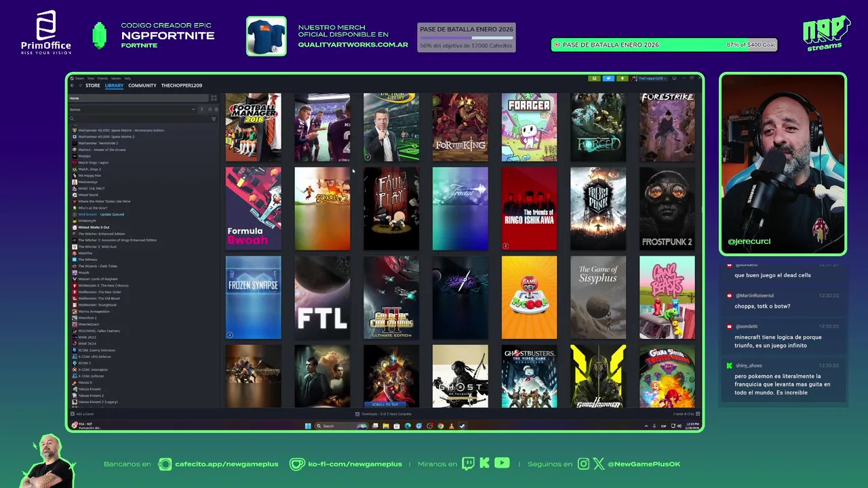Open the Steam menu in menu bar
This screenshot has height=488, width=868.
[79, 79]
